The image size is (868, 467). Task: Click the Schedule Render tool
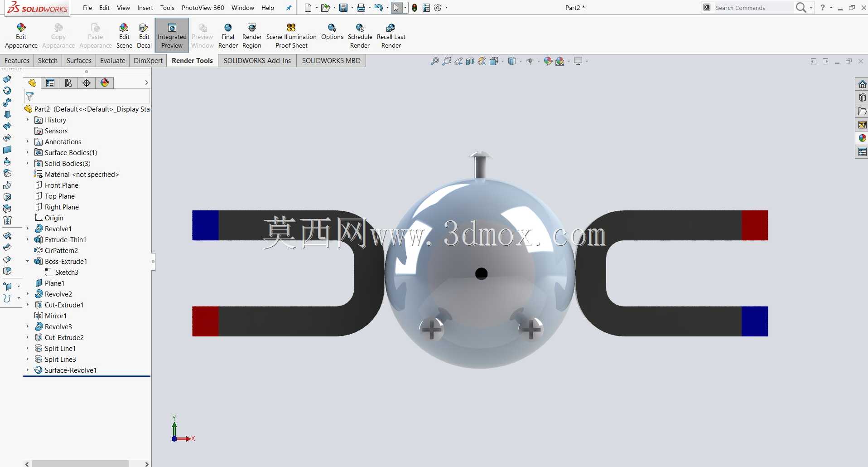tap(360, 36)
